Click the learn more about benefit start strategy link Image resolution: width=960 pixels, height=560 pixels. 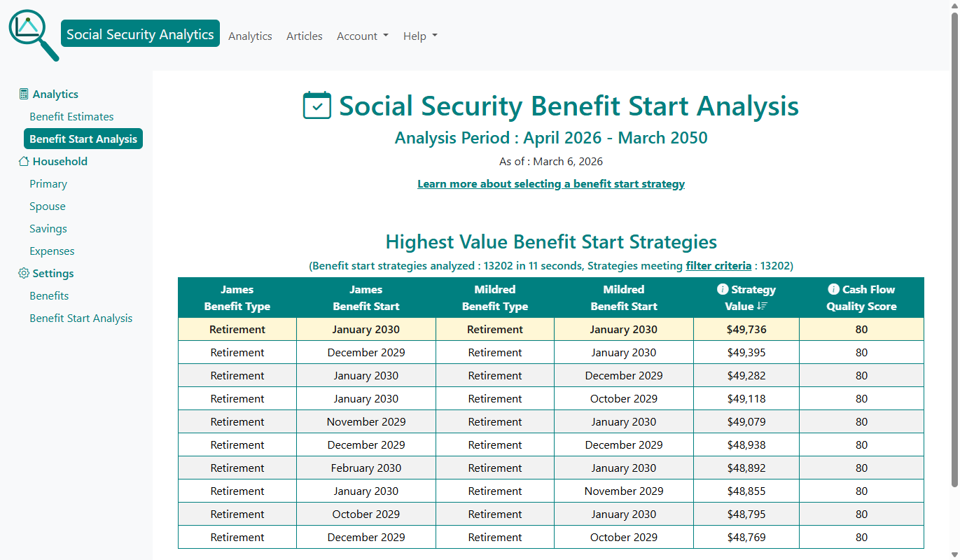point(550,183)
